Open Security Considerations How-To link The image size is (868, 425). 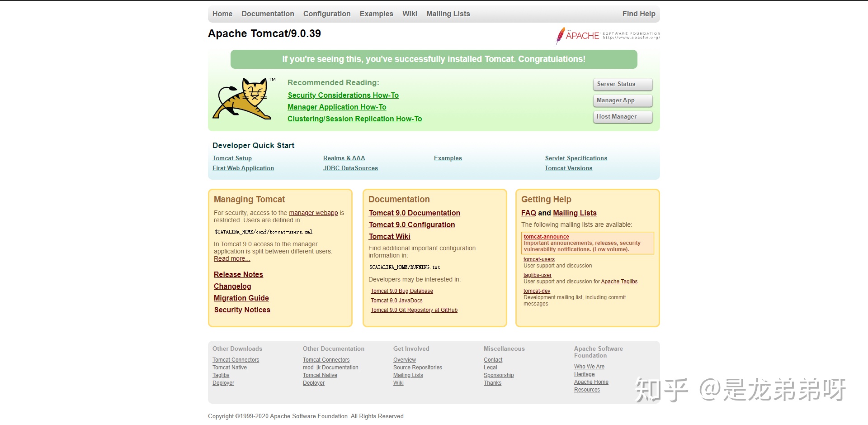point(343,96)
